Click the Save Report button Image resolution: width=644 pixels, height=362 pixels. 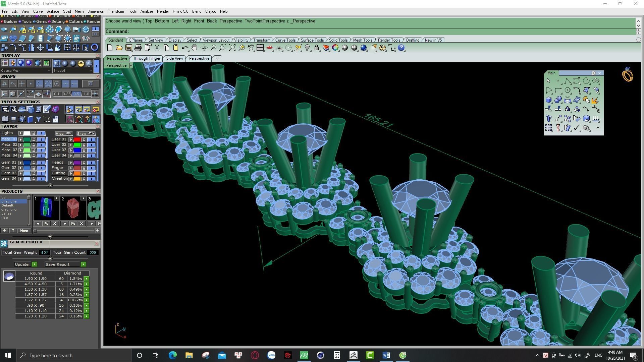(65, 264)
